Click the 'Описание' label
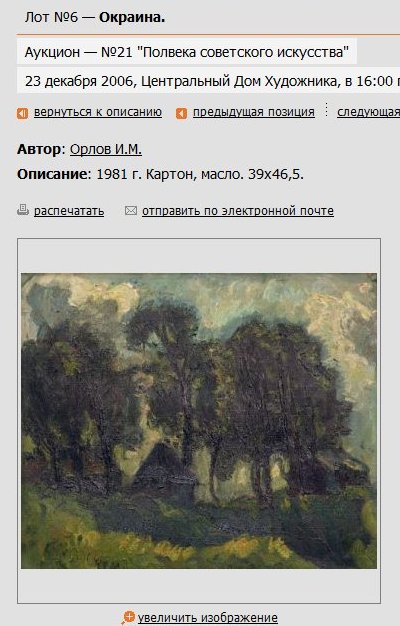Viewport: 400px width, 626px height. click(52, 174)
